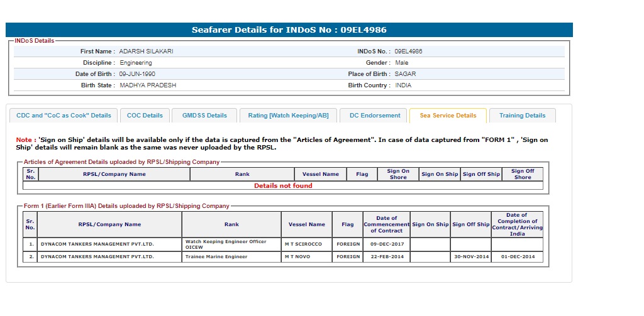Select the date of birth 09-JUN-1990
The width and height of the screenshot is (644, 316).
pyautogui.click(x=137, y=74)
